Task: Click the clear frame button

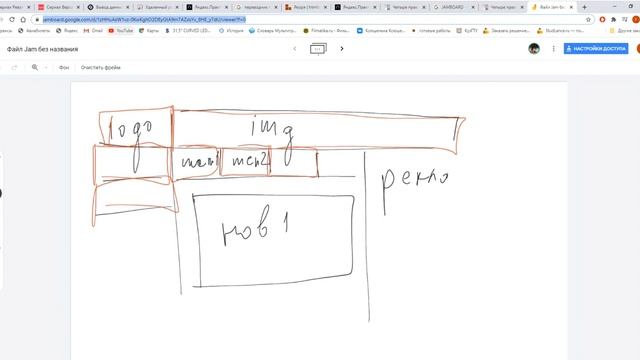Action: [101, 67]
